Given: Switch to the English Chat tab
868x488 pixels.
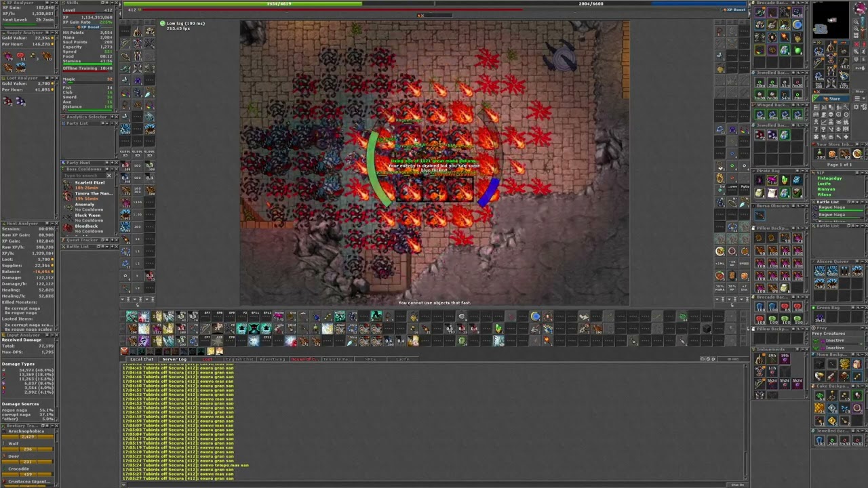Looking at the screenshot, I should pyautogui.click(x=239, y=359).
